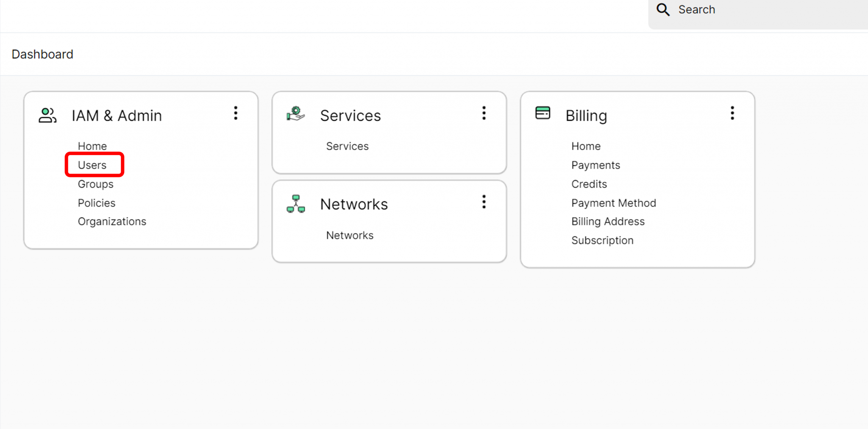The width and height of the screenshot is (868, 429).
Task: Open the Services card three-dot menu
Action: [484, 113]
